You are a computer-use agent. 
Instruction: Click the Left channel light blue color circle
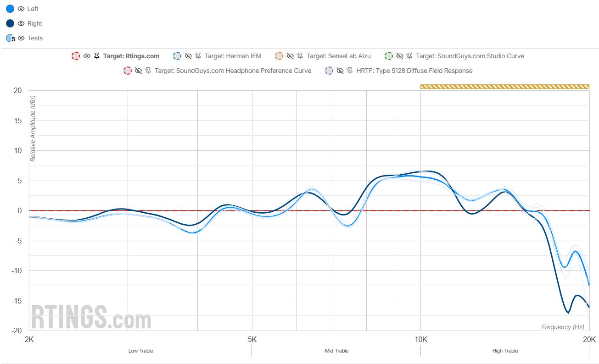coord(10,9)
